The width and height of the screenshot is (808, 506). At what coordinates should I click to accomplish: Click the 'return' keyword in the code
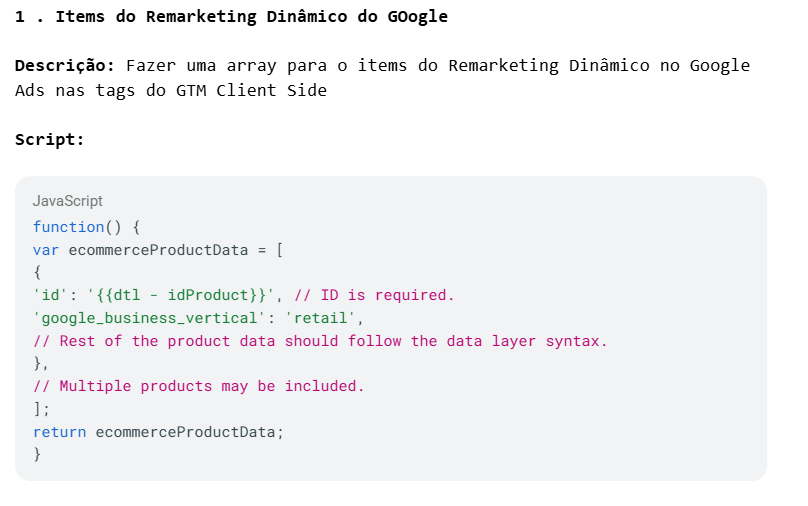pyautogui.click(x=59, y=432)
